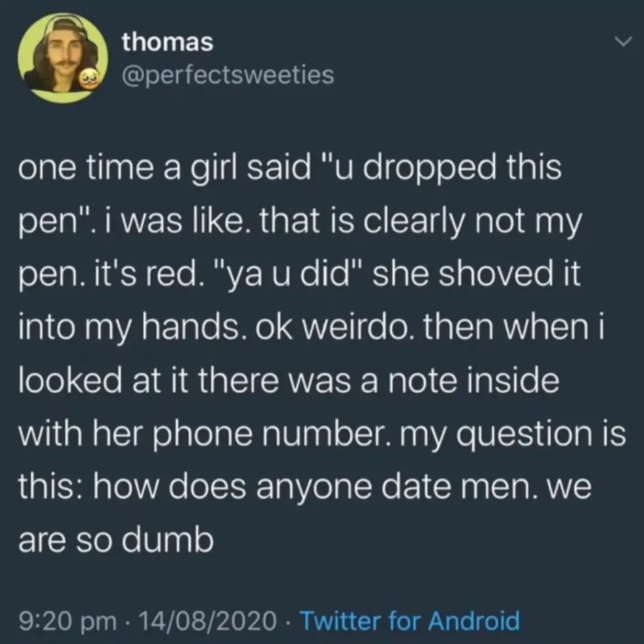Viewport: 644px width, 644px height.
Task: Open the "Twitter for Android" source link
Action: [x=409, y=620]
